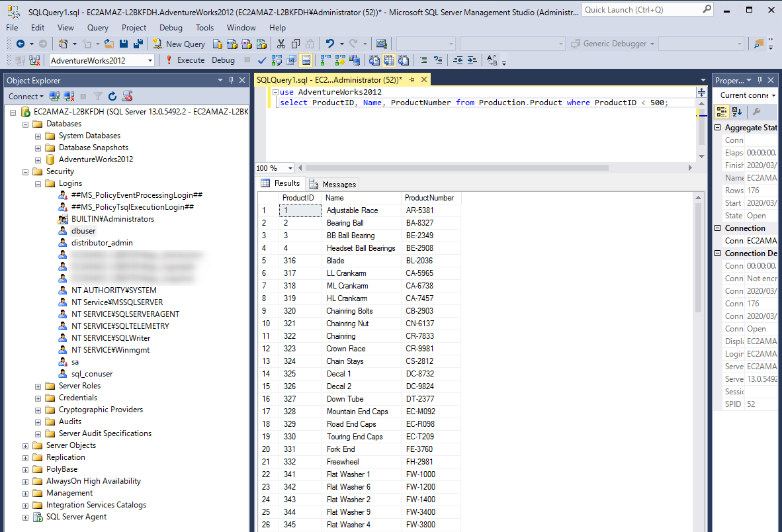Click the Navigate Backward arrow icon
The image size is (782, 532).
pyautogui.click(x=21, y=44)
